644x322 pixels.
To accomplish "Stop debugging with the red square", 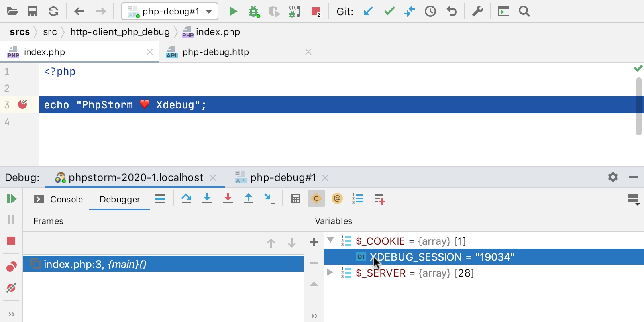I will [x=11, y=241].
